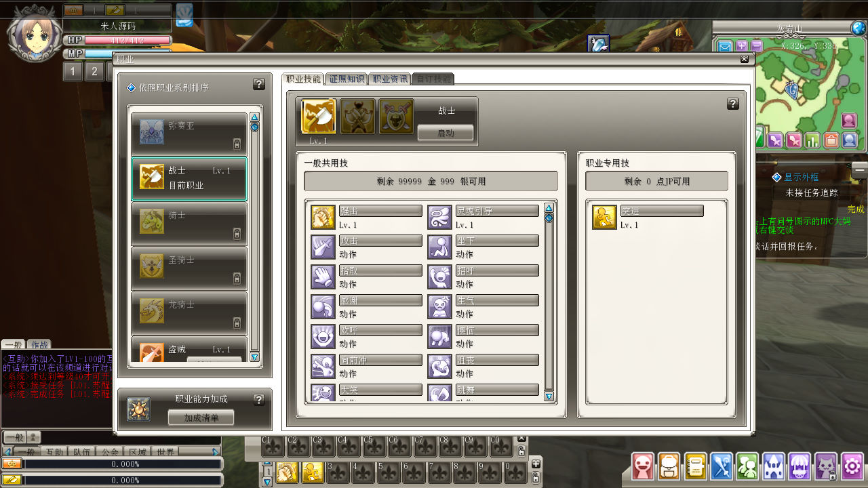This screenshot has height=488, width=868.
Task: Click the 灵魂引导 spirit skill icon
Action: click(x=439, y=217)
